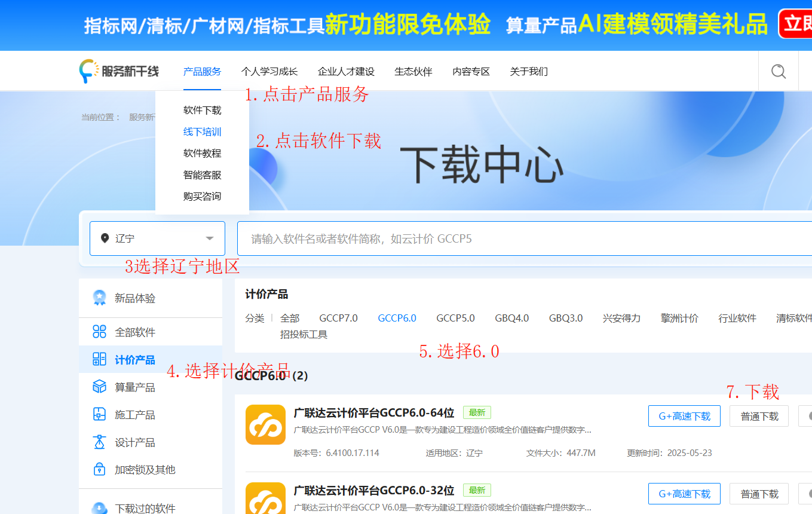Image resolution: width=812 pixels, height=514 pixels.
Task: Open the 广联达云计价平台GCCP6.0-64位 title
Action: pos(374,412)
